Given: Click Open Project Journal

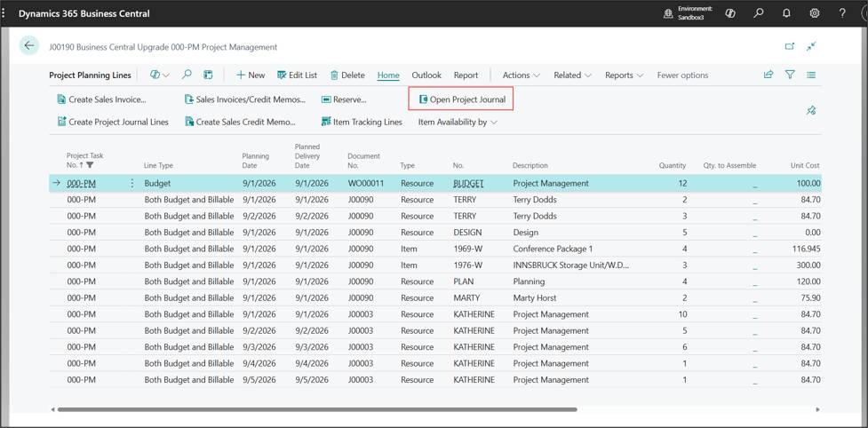Looking at the screenshot, I should 462,99.
